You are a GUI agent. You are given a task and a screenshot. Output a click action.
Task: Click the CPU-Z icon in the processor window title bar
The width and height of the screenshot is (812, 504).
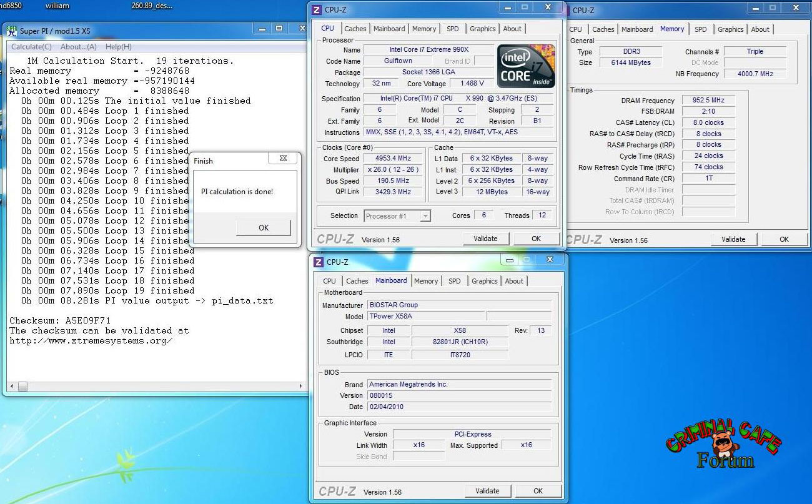(317, 9)
